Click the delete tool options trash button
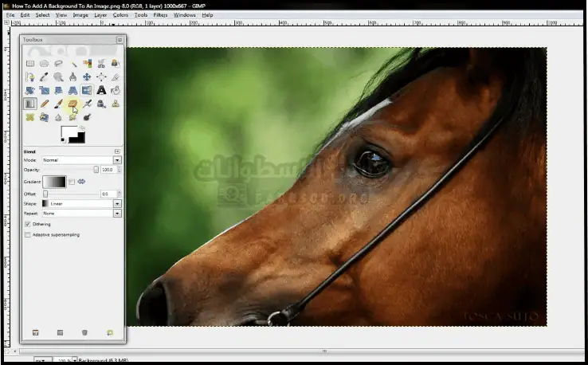Viewport: 588px width, 365px height. click(x=84, y=332)
